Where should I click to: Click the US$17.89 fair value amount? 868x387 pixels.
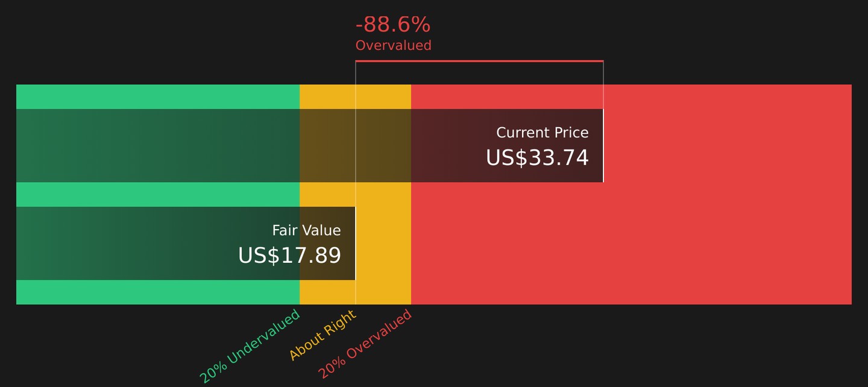[289, 256]
